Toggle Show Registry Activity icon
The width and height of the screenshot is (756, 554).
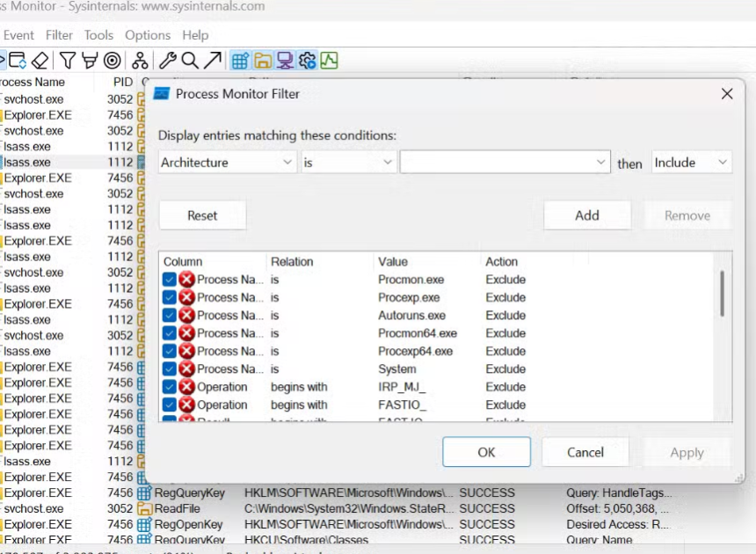tap(240, 61)
